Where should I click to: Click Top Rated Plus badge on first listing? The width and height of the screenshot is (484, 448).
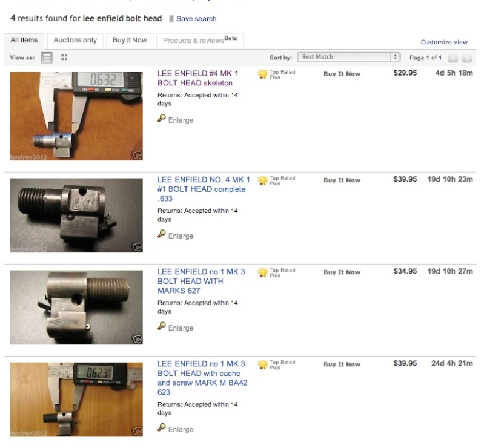click(x=276, y=74)
